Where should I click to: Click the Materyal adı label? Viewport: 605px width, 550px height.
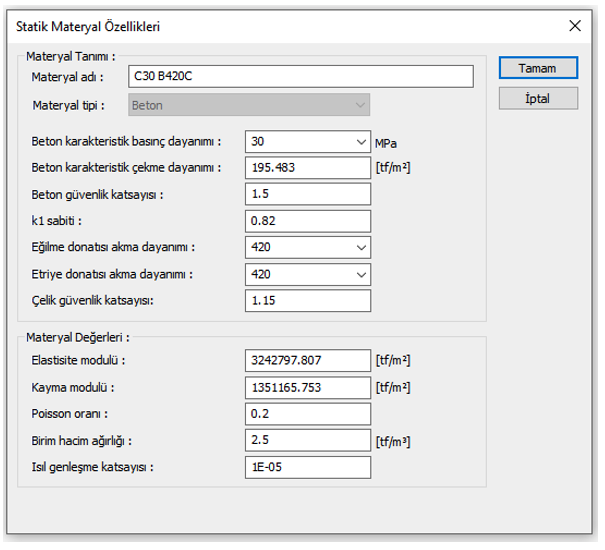click(x=68, y=77)
